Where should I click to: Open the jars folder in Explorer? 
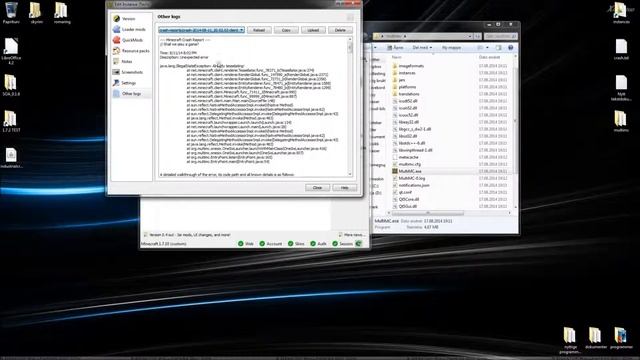402,80
